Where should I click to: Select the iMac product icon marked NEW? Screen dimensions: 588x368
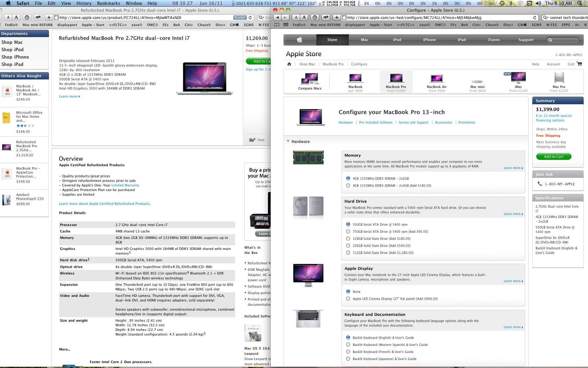point(518,78)
